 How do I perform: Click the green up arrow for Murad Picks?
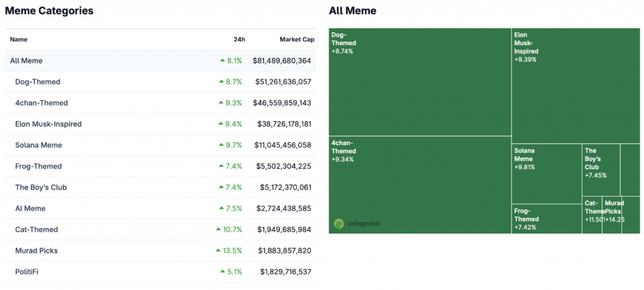tap(219, 250)
